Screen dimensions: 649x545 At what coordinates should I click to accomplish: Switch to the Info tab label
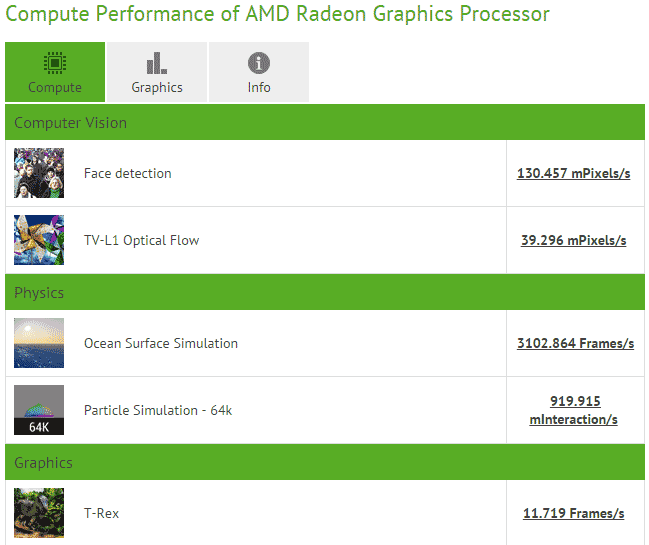pyautogui.click(x=259, y=87)
